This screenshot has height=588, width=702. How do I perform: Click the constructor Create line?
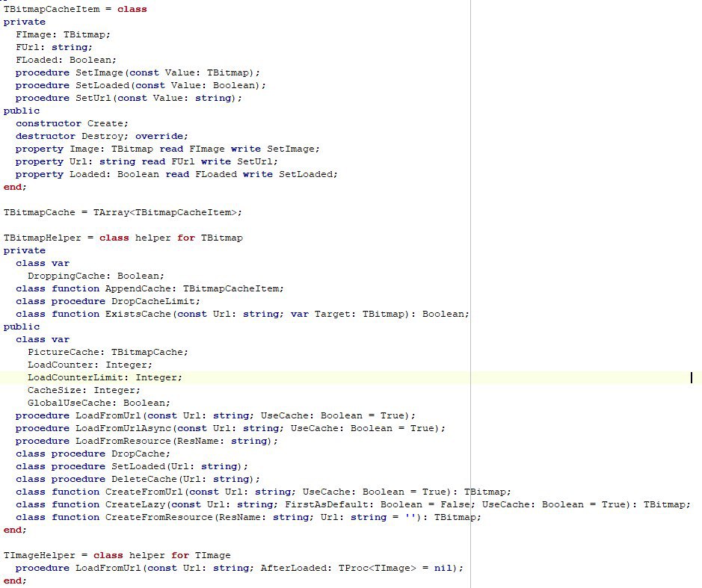72,123
